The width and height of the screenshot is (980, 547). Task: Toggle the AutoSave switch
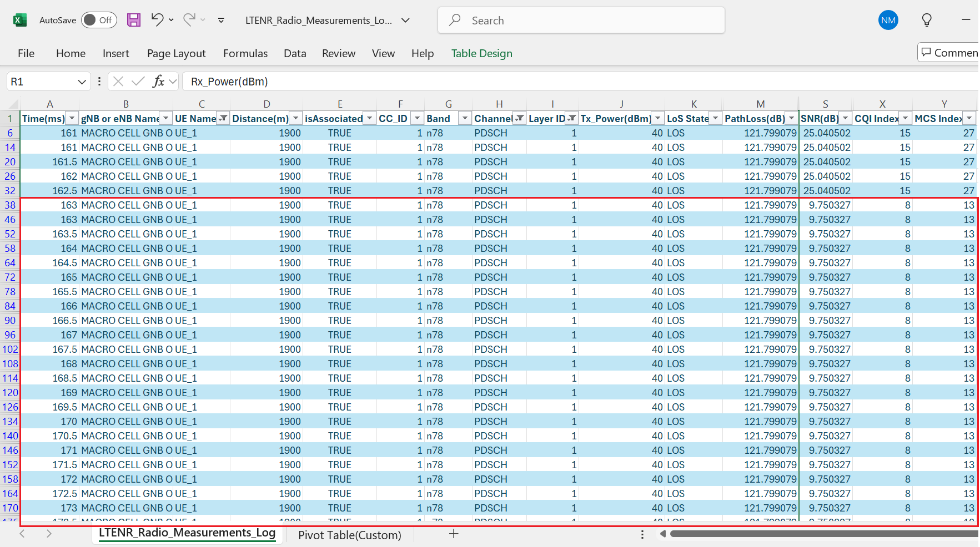tap(99, 21)
